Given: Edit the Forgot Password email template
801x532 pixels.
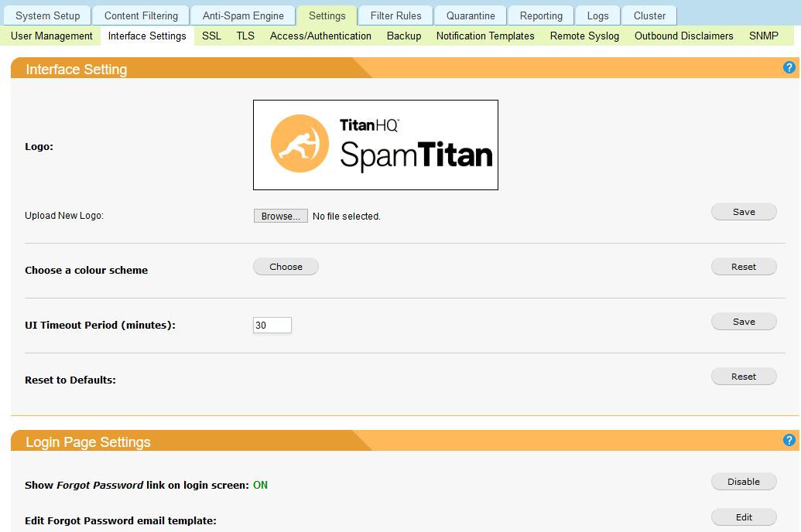Looking at the screenshot, I should [x=744, y=517].
